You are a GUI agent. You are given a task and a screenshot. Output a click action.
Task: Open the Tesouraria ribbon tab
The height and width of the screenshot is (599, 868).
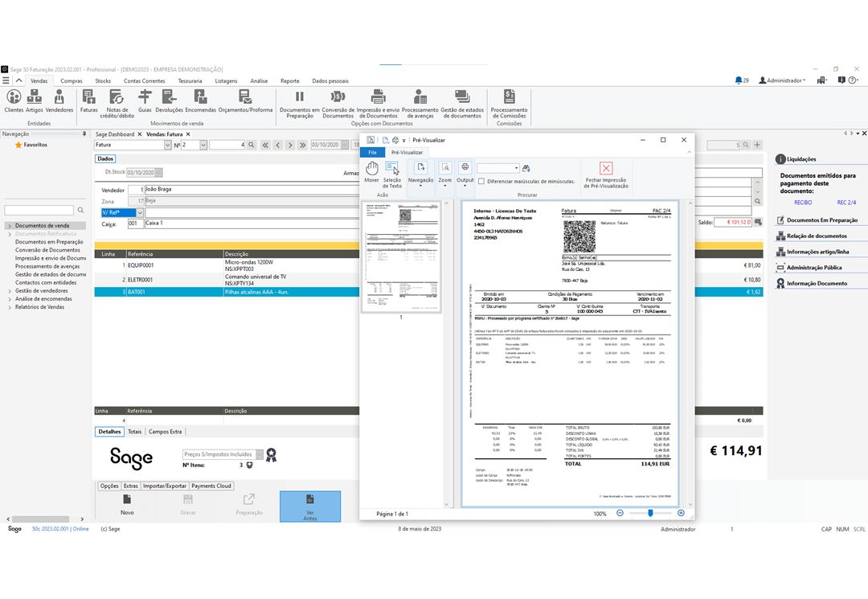190,81
